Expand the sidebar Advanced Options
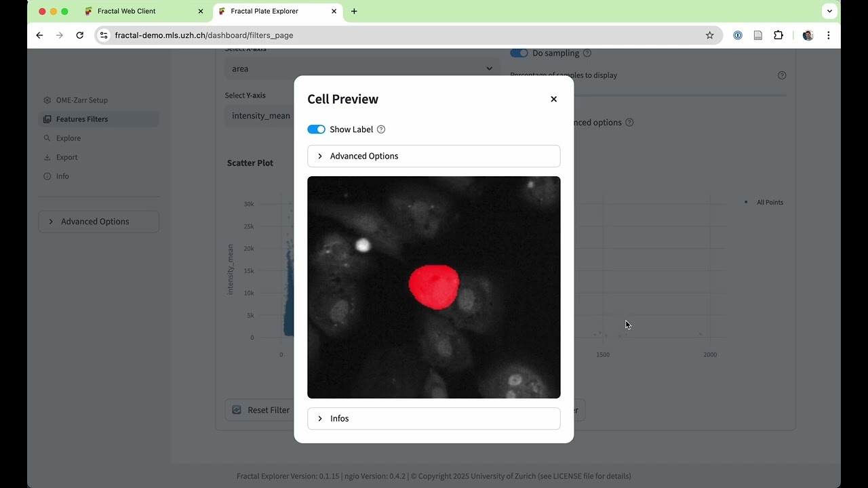The height and width of the screenshot is (488, 868). point(99,222)
